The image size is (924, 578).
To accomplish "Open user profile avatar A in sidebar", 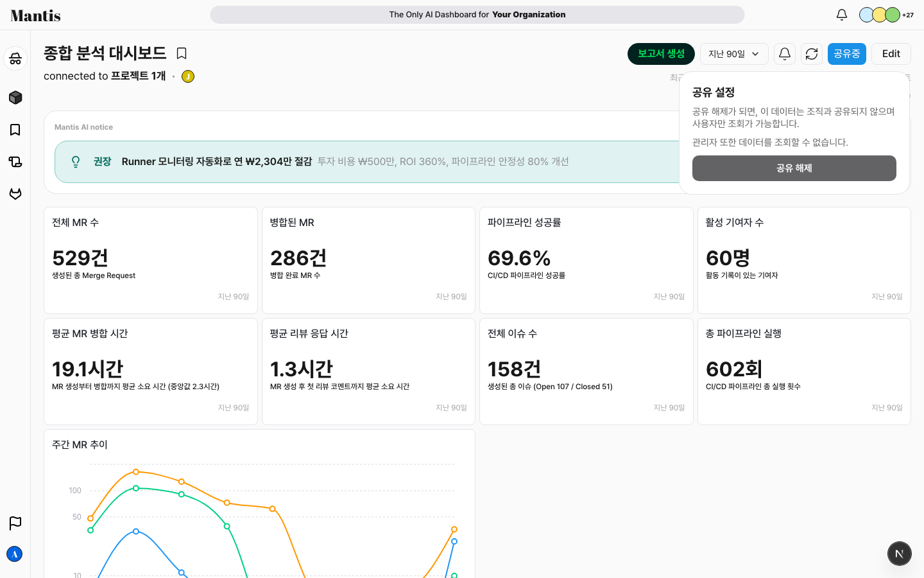I will point(15,554).
